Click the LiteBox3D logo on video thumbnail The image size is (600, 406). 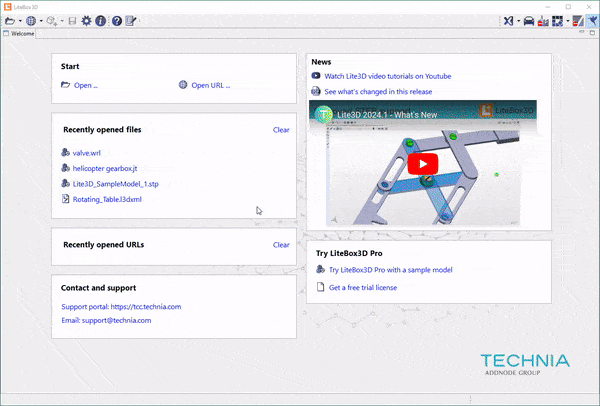pyautogui.click(x=506, y=111)
